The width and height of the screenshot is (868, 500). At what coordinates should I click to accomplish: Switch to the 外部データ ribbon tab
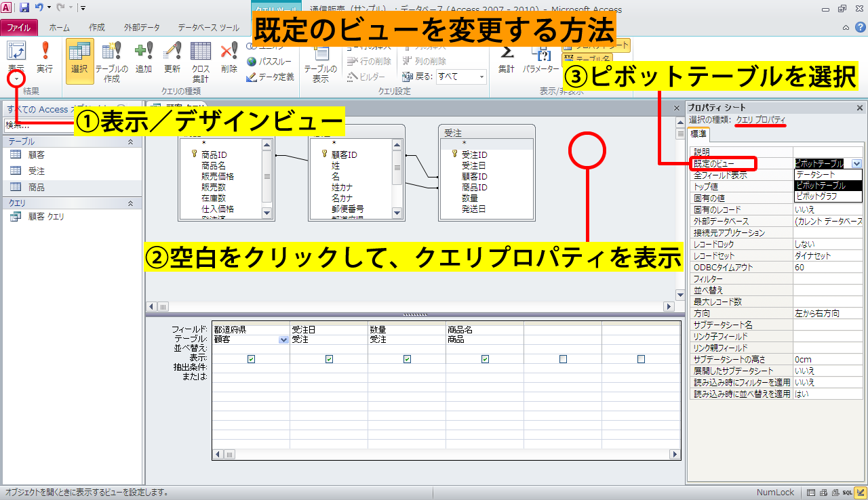[x=142, y=28]
